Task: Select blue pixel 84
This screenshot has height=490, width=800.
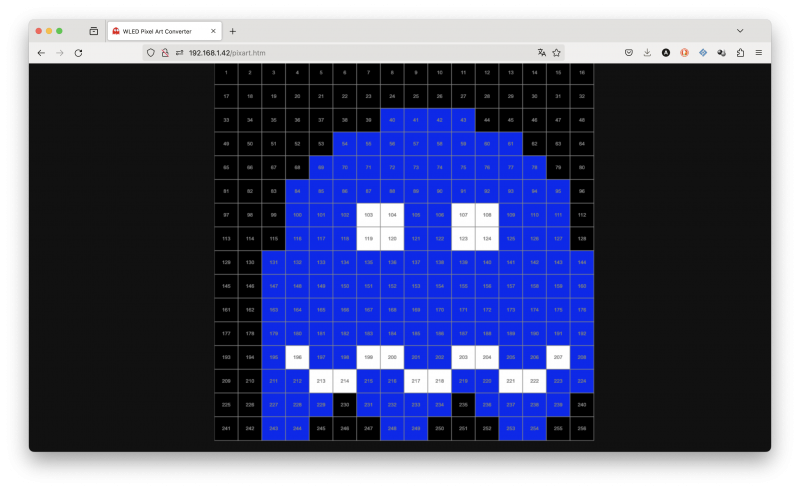Action: pyautogui.click(x=297, y=191)
